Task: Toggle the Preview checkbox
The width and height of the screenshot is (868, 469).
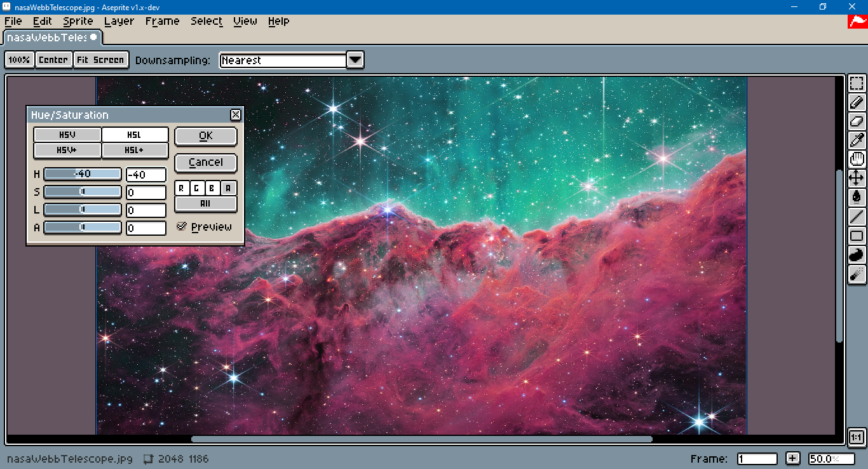Action: (x=182, y=226)
